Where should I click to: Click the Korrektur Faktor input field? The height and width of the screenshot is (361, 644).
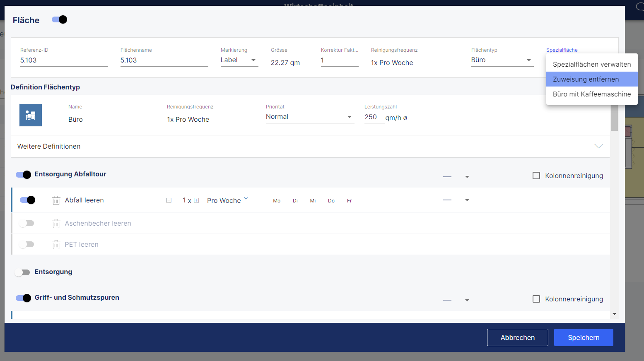340,60
